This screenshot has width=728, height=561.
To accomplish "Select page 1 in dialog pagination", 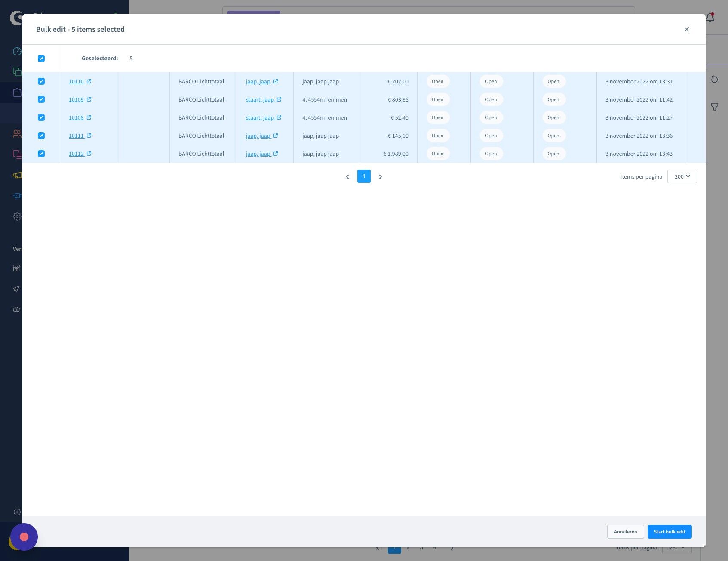I will (x=364, y=176).
